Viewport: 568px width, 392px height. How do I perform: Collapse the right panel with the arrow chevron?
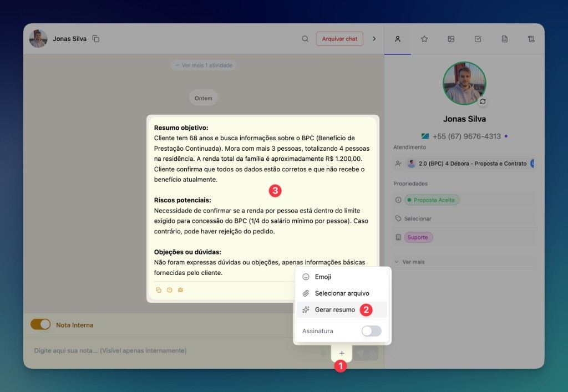(x=374, y=39)
